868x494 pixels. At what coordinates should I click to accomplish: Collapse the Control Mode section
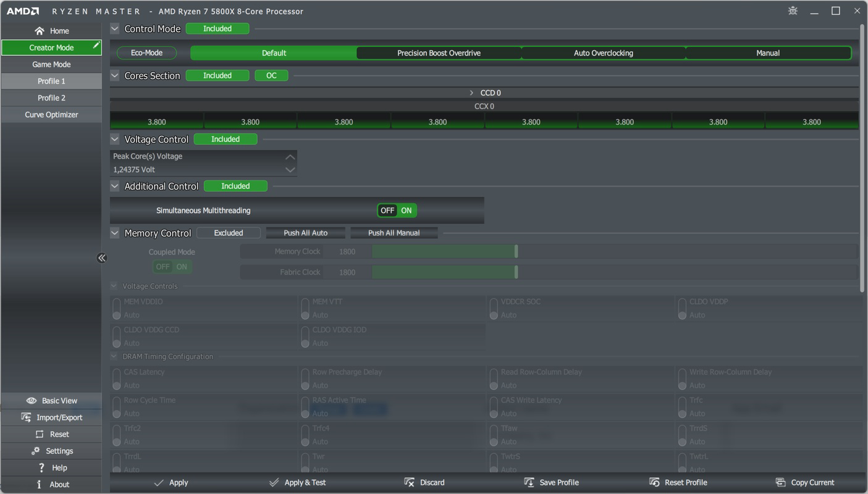(115, 28)
